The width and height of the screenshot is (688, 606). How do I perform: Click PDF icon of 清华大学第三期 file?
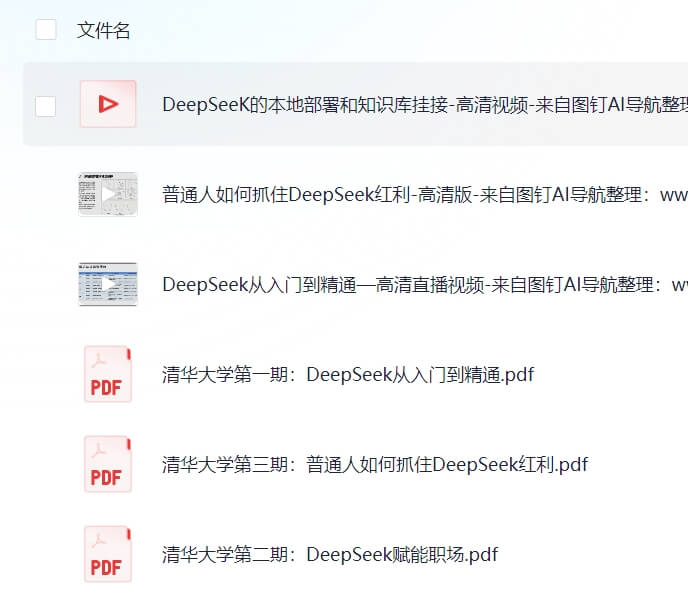click(108, 464)
